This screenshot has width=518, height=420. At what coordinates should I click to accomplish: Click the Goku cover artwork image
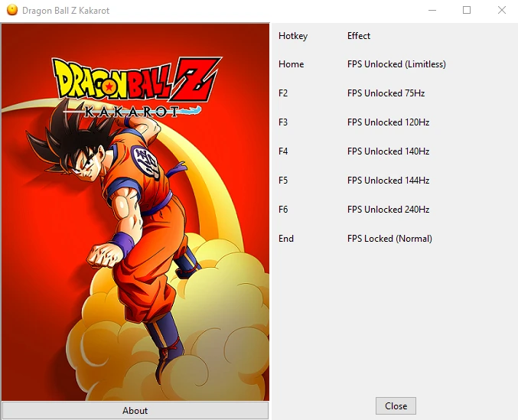point(135,212)
